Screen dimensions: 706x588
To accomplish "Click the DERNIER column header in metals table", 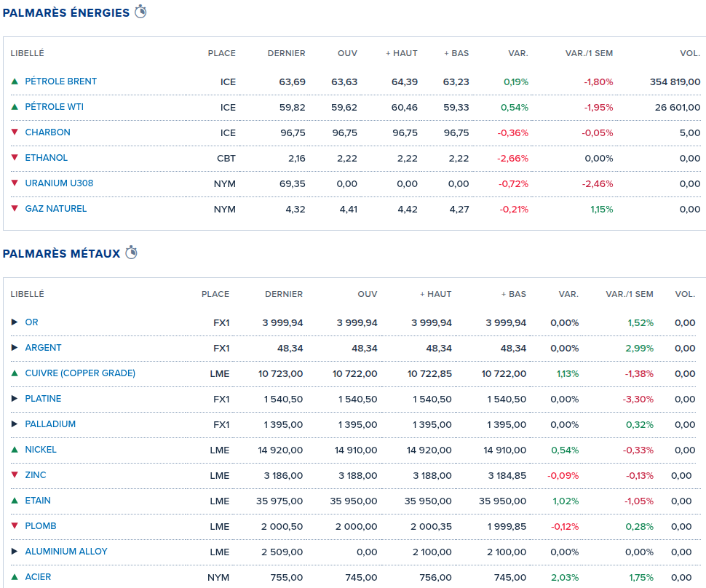I will click(284, 294).
